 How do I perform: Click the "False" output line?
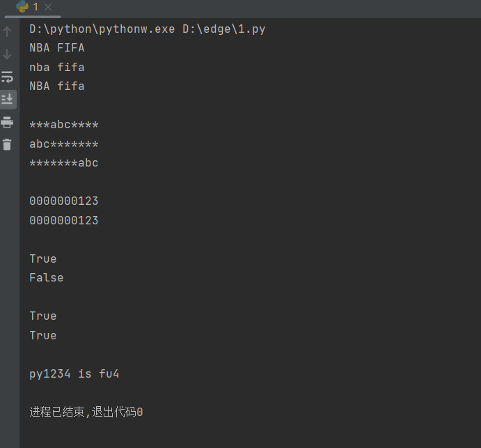[x=47, y=277]
